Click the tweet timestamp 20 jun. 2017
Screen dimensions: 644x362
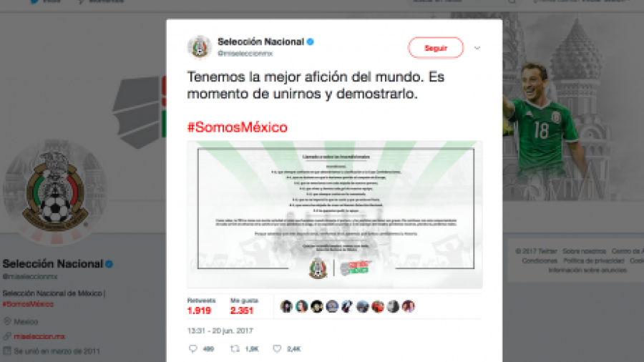[220, 331]
